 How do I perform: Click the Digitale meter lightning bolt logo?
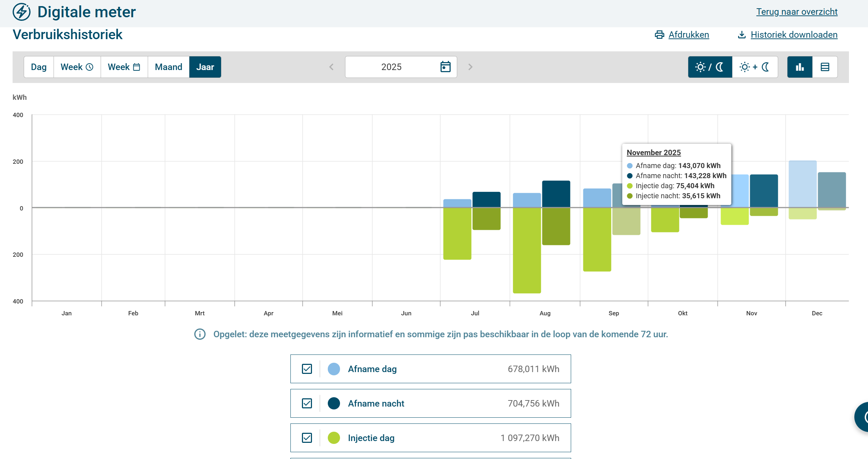[22, 12]
